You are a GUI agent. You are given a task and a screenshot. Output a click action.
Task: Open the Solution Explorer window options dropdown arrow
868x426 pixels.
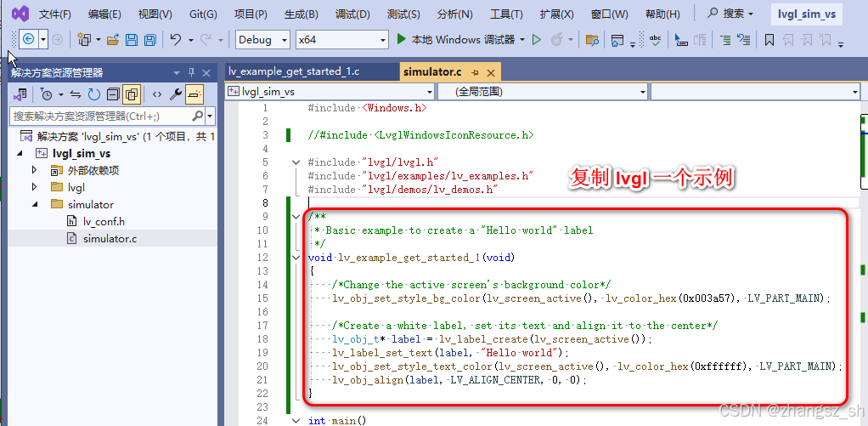pyautogui.click(x=177, y=72)
